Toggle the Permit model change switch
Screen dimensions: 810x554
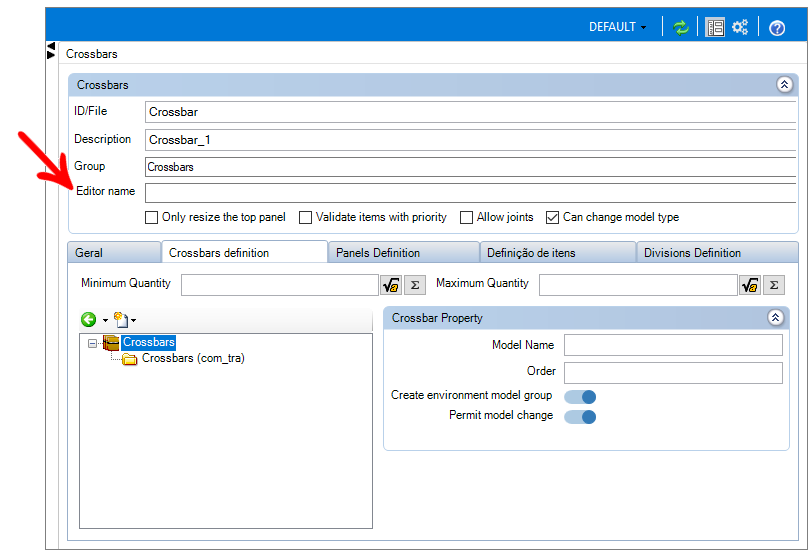click(x=580, y=417)
